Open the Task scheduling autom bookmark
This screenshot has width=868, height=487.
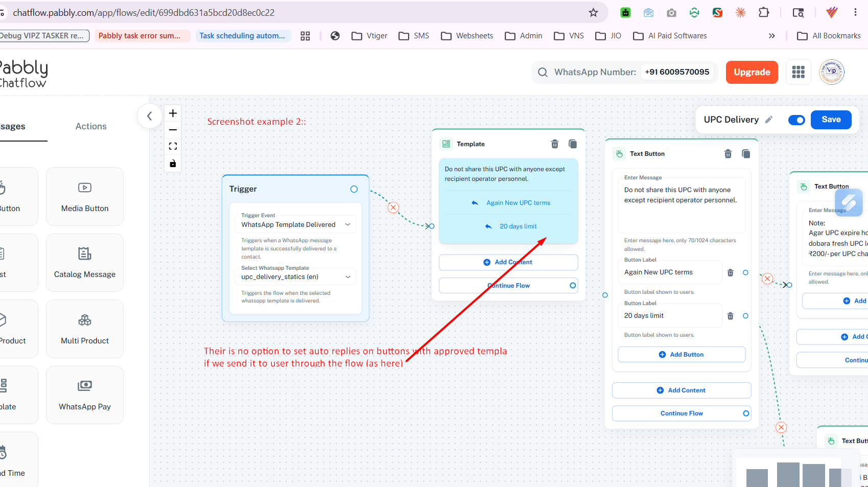pos(243,36)
